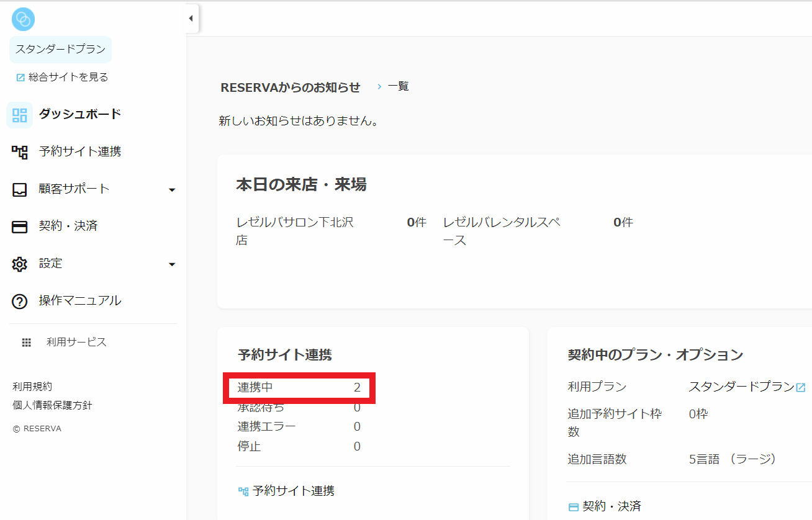812x520 pixels.
Task: Click the 顧客サポート inbox icon
Action: point(20,189)
